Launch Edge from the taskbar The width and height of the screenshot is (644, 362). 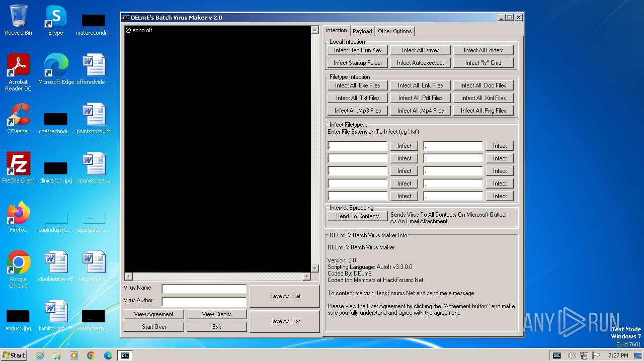[108, 355]
